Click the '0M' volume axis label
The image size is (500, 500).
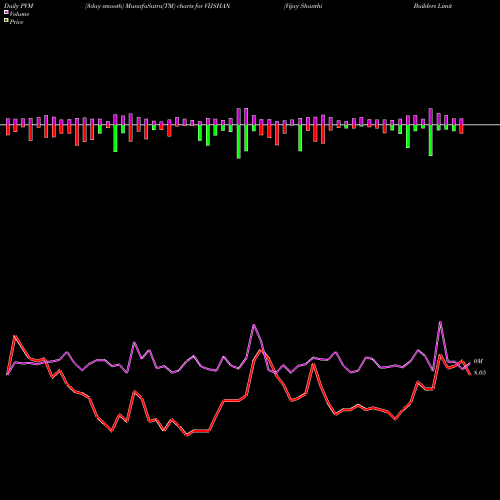pyautogui.click(x=478, y=361)
